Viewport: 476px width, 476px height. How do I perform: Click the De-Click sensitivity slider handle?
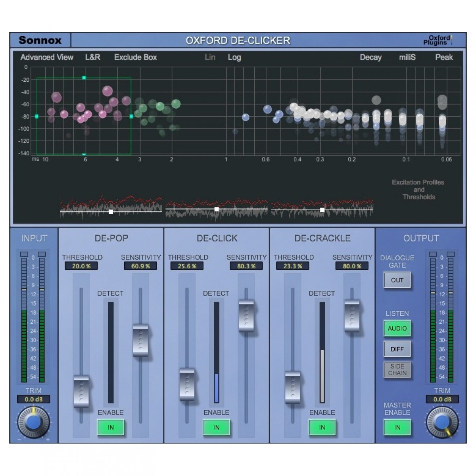[x=246, y=316]
